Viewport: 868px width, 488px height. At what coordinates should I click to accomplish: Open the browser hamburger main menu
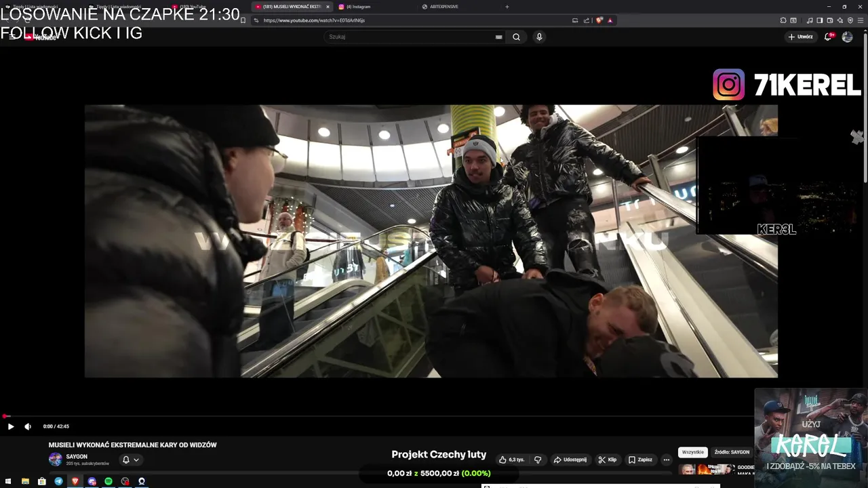coord(861,20)
